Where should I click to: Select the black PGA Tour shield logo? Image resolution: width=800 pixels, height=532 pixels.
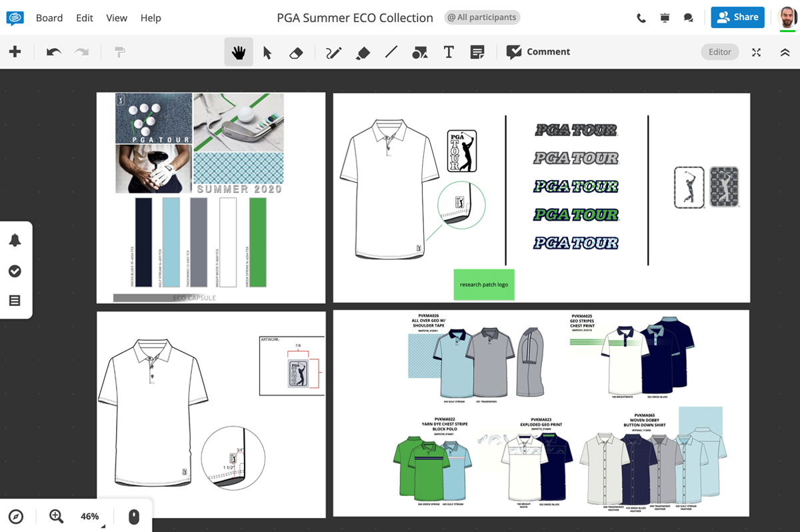(x=462, y=151)
